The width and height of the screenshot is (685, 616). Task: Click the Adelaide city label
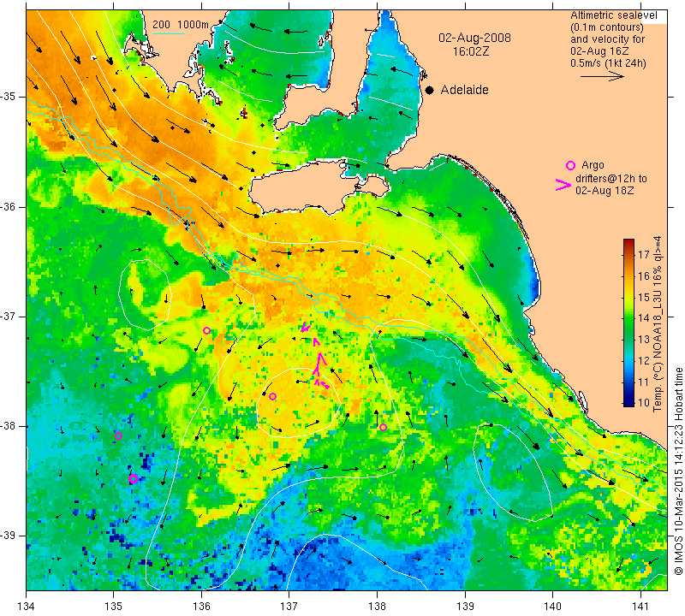[x=464, y=90]
